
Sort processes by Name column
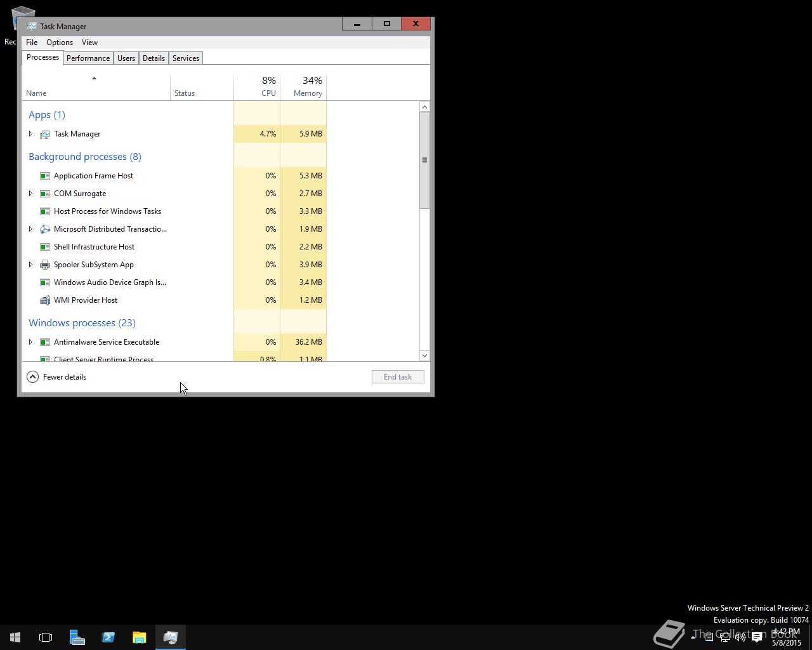click(x=96, y=88)
